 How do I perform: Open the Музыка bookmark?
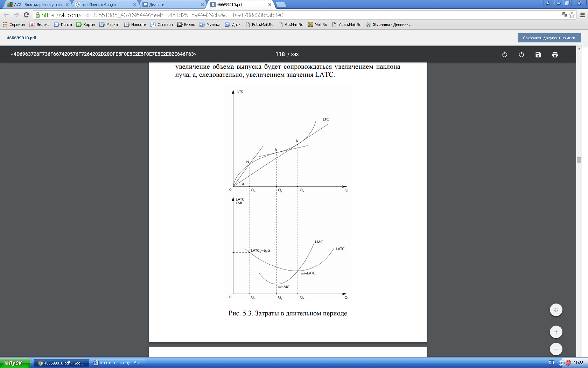(x=210, y=25)
